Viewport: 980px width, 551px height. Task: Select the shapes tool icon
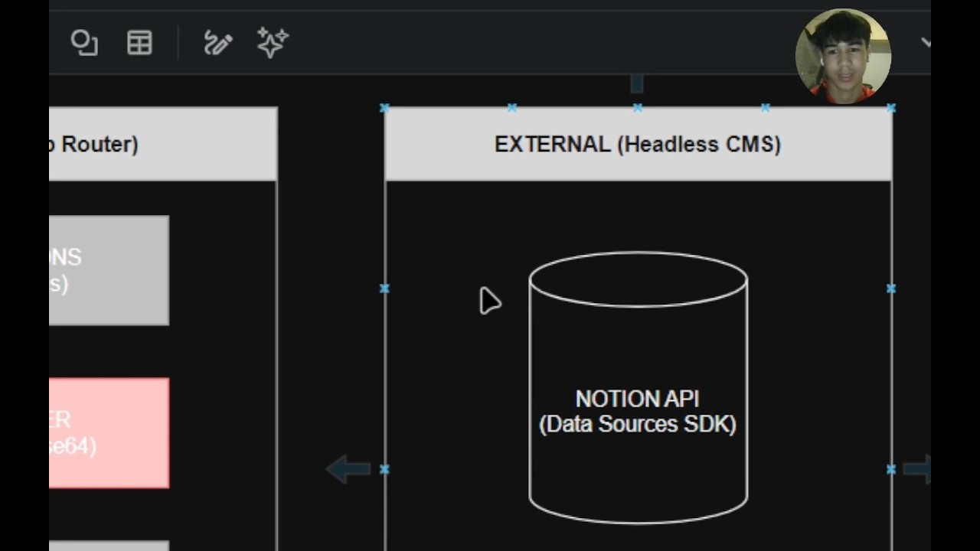[84, 43]
